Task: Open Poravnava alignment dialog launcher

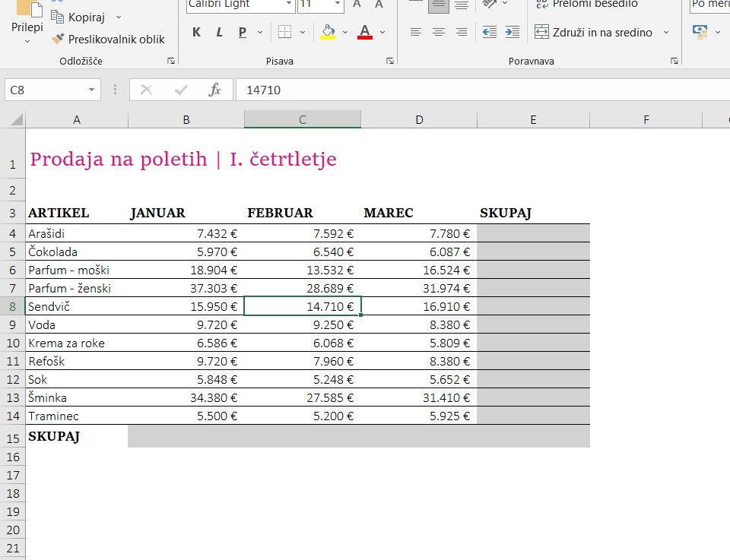Action: click(674, 61)
